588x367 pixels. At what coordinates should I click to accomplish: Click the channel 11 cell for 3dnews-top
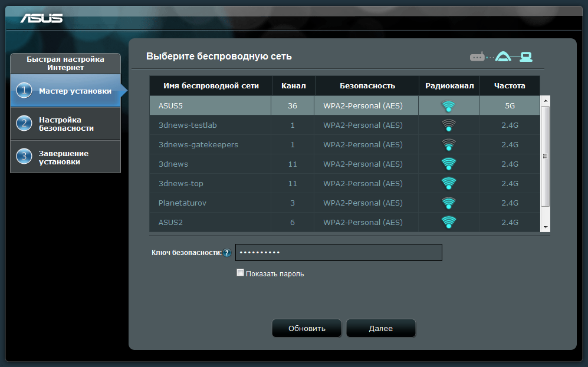(x=293, y=184)
